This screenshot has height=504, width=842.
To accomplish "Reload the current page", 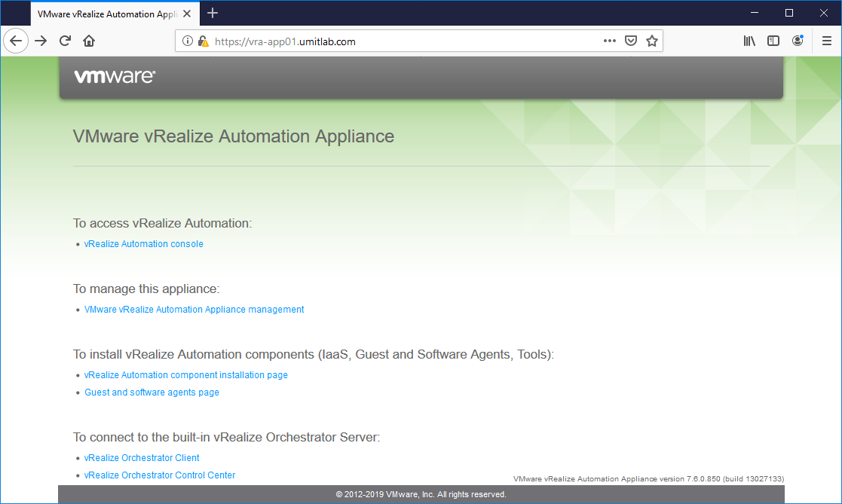I will pyautogui.click(x=66, y=41).
